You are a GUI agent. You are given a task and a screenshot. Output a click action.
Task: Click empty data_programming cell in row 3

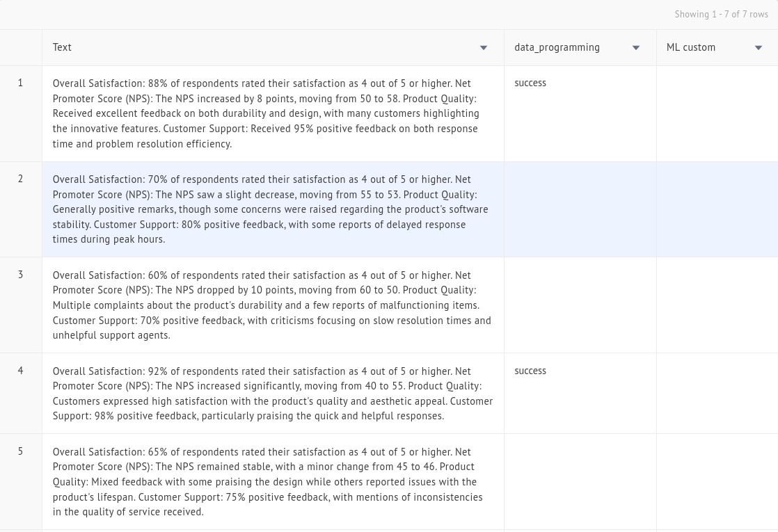(580, 305)
